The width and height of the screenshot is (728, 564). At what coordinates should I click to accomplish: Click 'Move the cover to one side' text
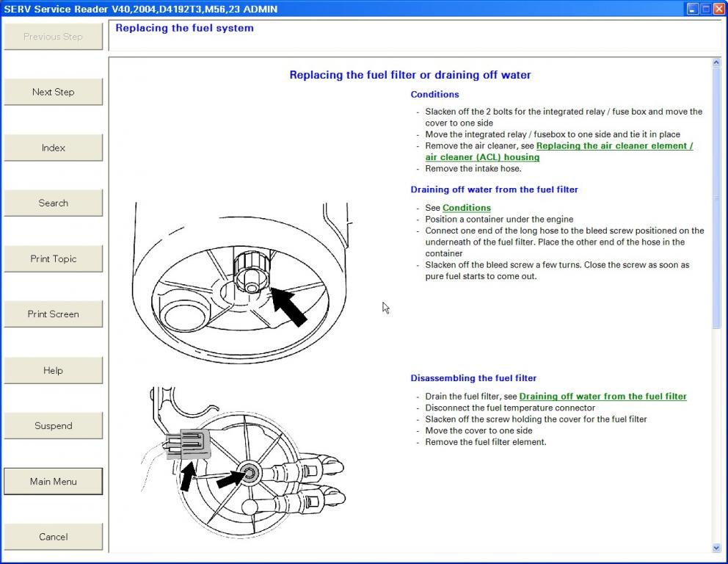pos(478,430)
